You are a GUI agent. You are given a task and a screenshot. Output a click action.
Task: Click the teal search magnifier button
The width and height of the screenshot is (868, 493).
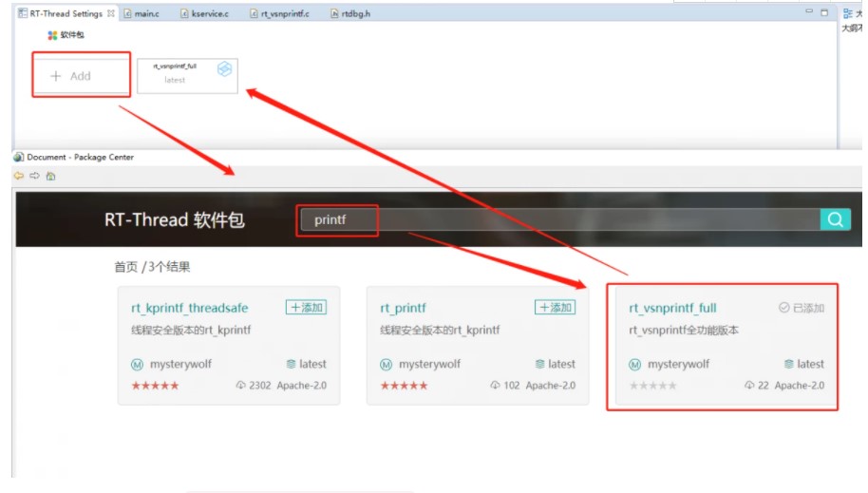tap(835, 219)
